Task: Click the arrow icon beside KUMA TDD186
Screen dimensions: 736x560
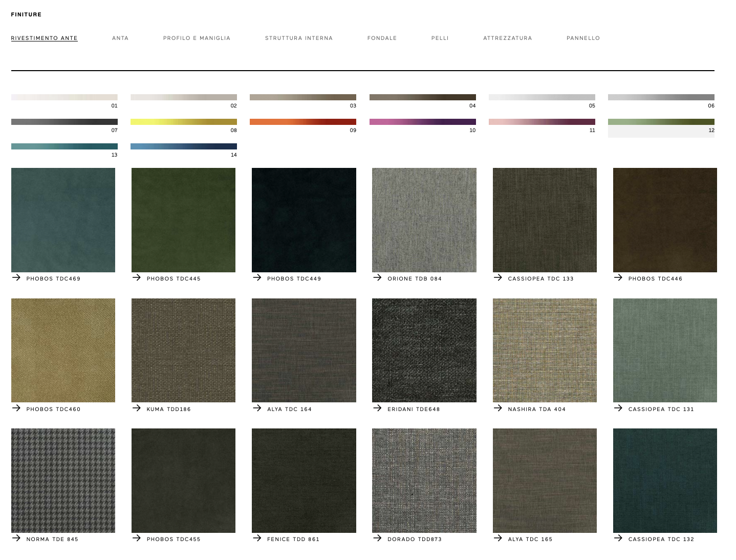Action: click(x=137, y=408)
